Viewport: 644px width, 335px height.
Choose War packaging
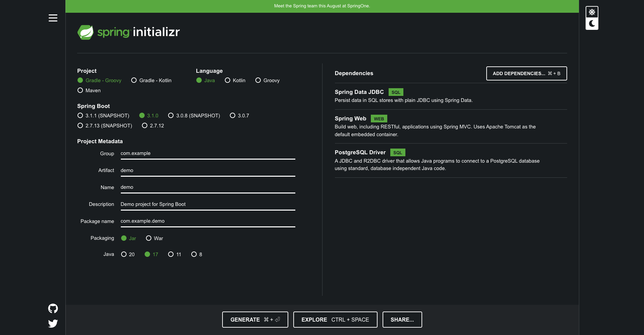(154, 238)
